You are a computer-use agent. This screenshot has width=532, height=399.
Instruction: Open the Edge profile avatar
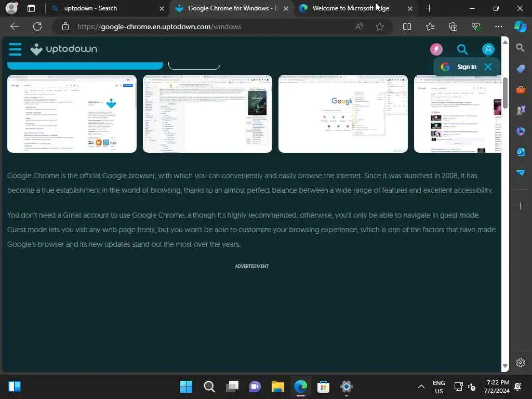11,8
